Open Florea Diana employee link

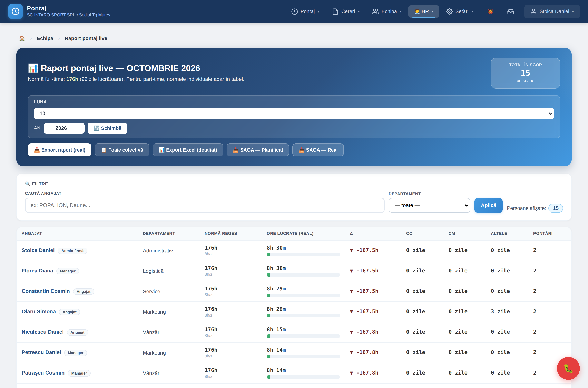pyautogui.click(x=37, y=271)
